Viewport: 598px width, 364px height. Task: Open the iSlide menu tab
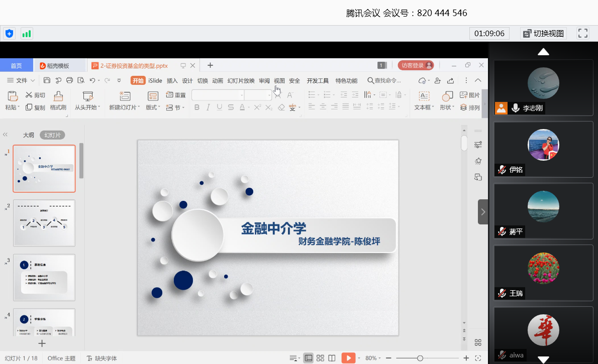(x=154, y=80)
